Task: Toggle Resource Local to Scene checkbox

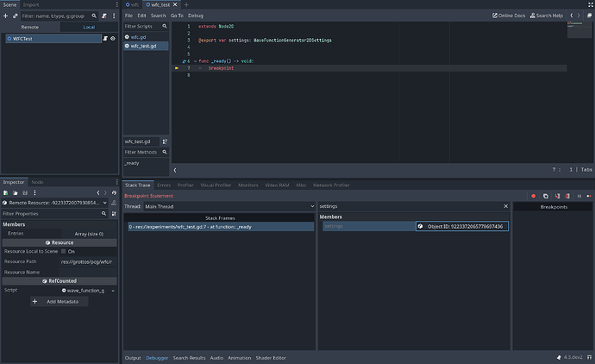Action: coord(63,251)
